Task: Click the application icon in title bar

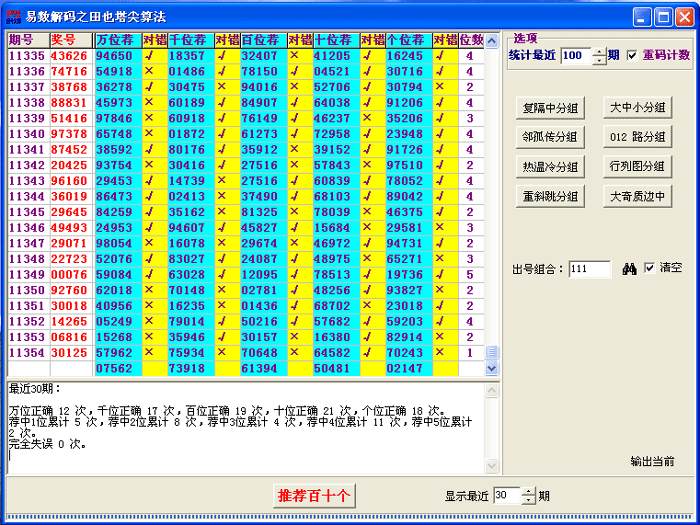Action: (12, 16)
